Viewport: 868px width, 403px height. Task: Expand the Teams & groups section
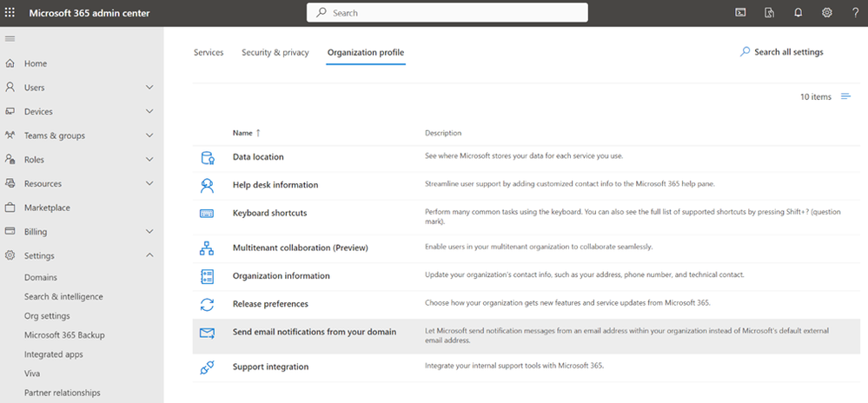click(x=149, y=135)
